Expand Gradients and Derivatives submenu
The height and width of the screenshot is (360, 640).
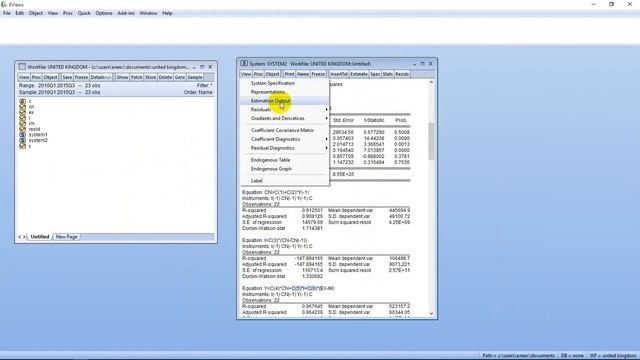[x=284, y=118]
